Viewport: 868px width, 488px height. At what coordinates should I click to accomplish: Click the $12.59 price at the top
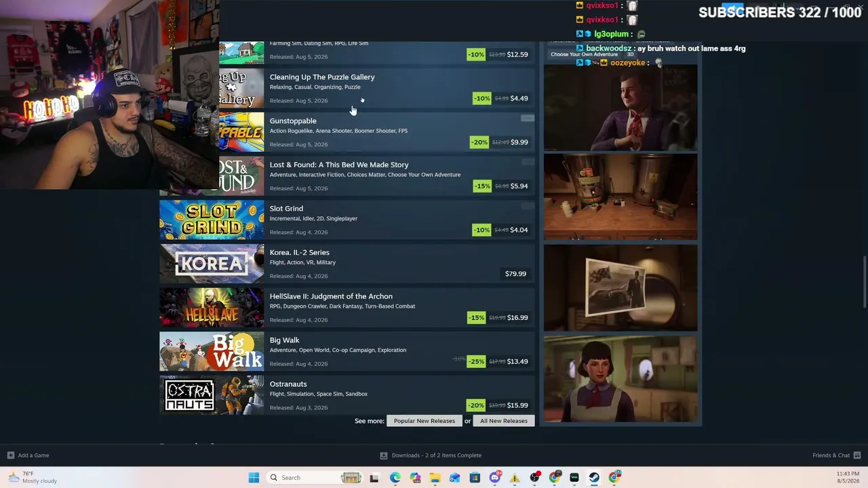518,54
